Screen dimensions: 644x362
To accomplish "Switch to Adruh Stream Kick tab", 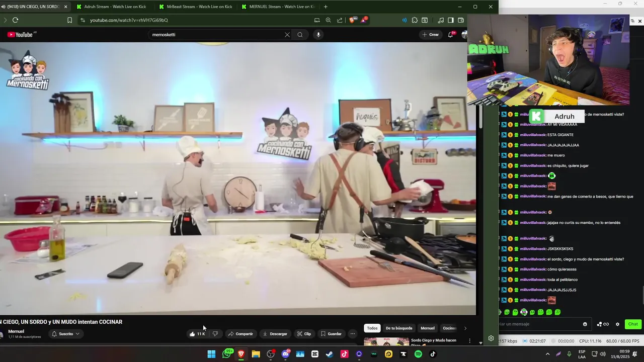I will (115, 7).
